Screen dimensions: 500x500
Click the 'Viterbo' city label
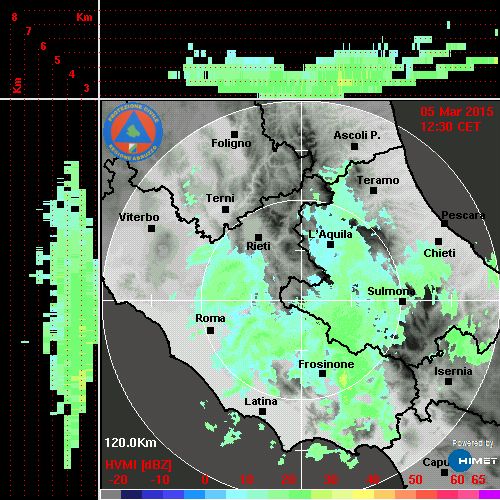(x=139, y=217)
